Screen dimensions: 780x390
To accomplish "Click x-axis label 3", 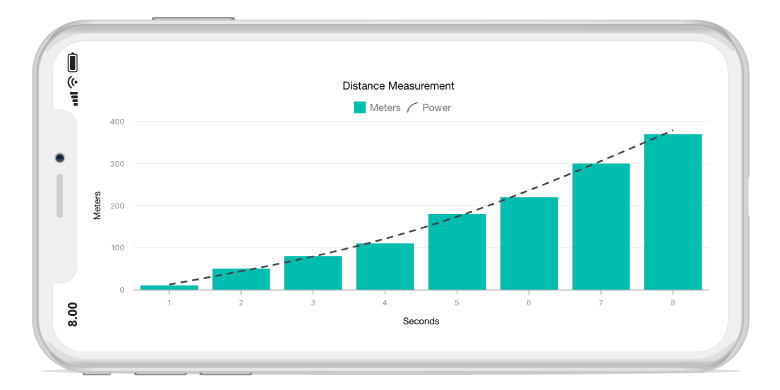I will click(313, 302).
